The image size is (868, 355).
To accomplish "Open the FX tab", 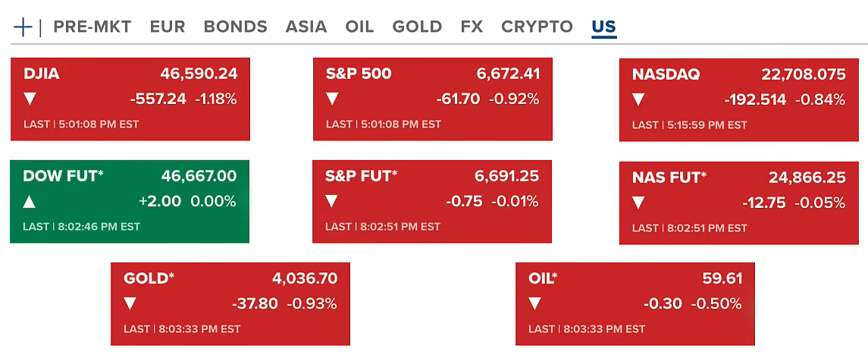I will coord(472,27).
